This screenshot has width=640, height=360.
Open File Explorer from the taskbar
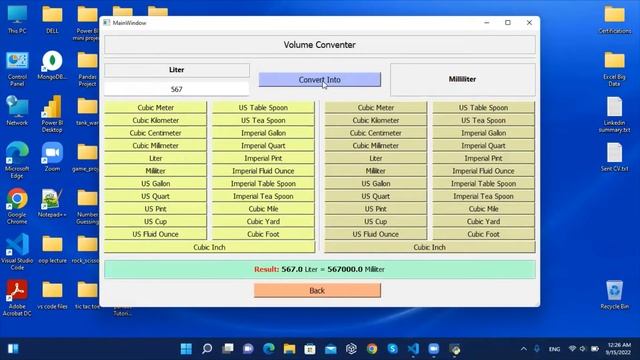click(289, 349)
